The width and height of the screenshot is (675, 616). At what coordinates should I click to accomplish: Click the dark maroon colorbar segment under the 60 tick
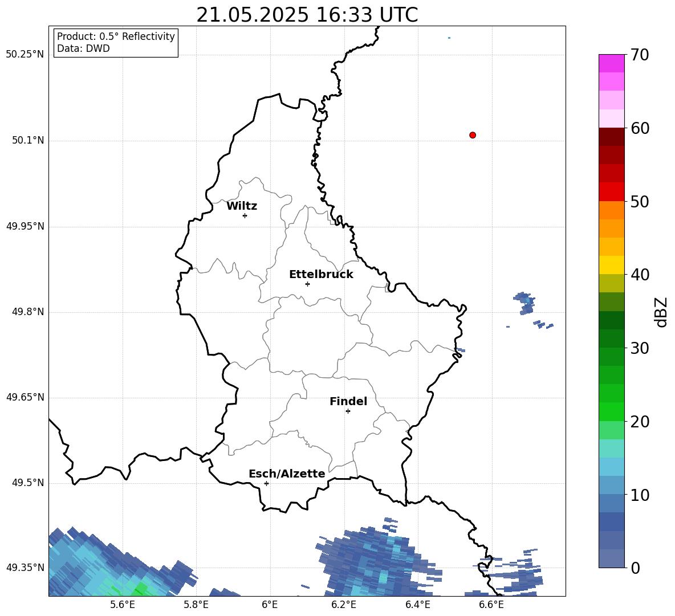coord(611,137)
